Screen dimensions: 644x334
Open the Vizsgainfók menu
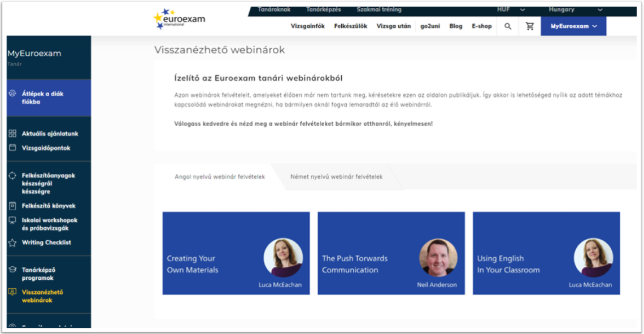pos(308,27)
